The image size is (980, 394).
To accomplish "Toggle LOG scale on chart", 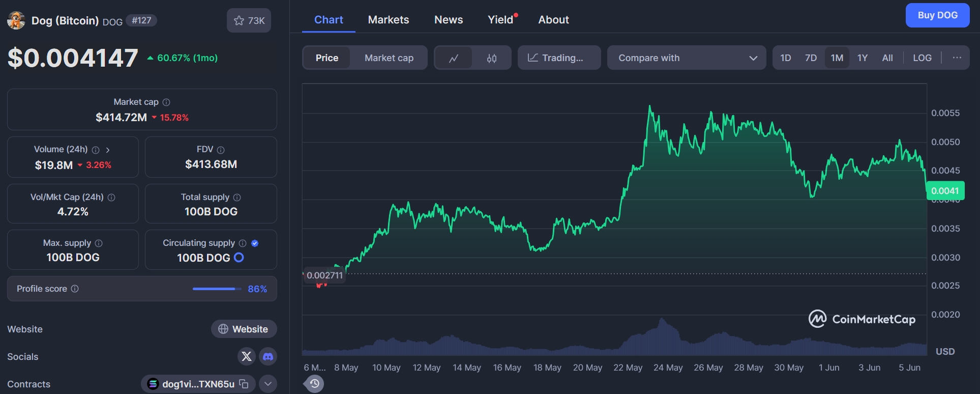I will click(922, 58).
